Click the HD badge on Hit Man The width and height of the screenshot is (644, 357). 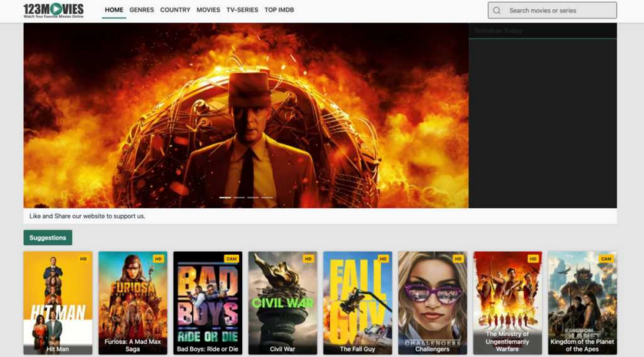point(84,259)
